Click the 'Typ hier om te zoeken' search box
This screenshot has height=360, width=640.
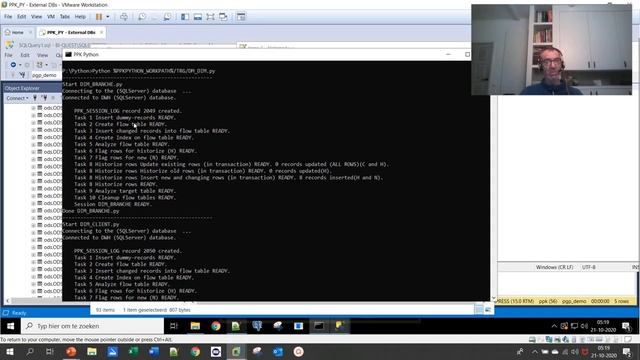[92, 326]
